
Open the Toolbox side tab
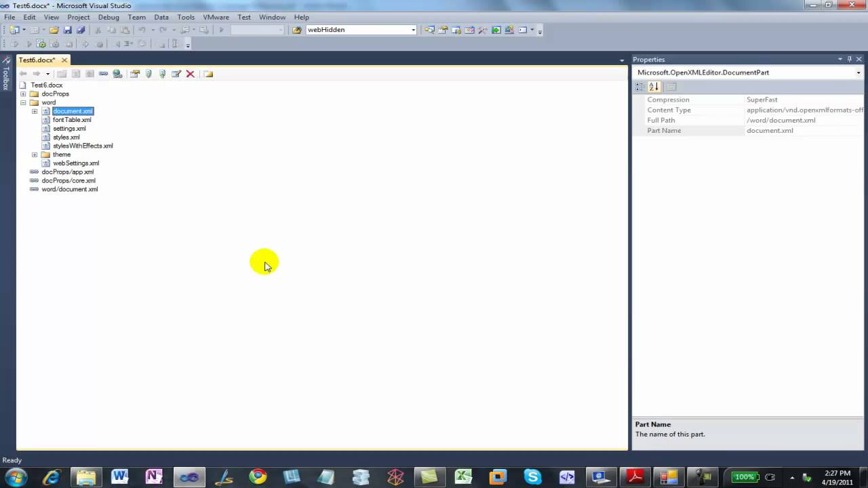[x=6, y=75]
